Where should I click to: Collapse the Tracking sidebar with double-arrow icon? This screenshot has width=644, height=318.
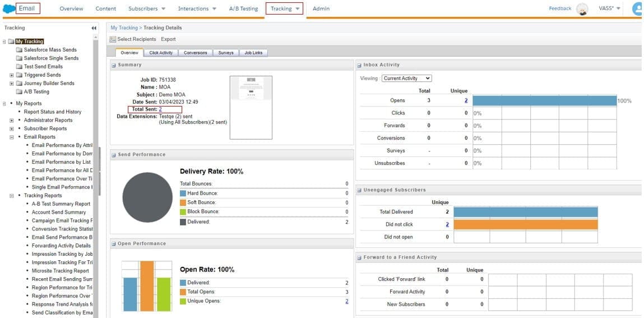click(x=94, y=28)
